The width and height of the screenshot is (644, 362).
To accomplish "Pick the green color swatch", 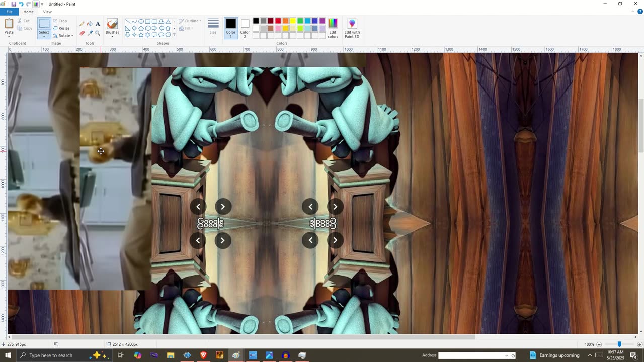I will click(x=300, y=21).
